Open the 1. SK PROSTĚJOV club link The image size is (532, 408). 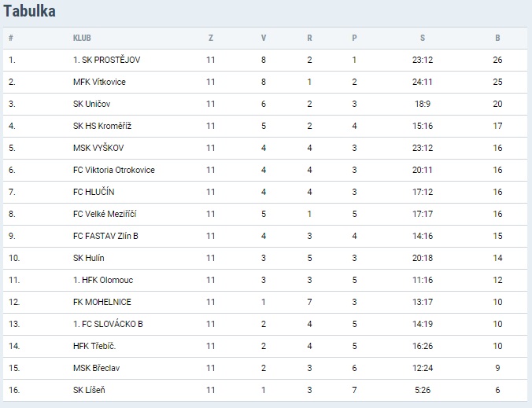(106, 60)
